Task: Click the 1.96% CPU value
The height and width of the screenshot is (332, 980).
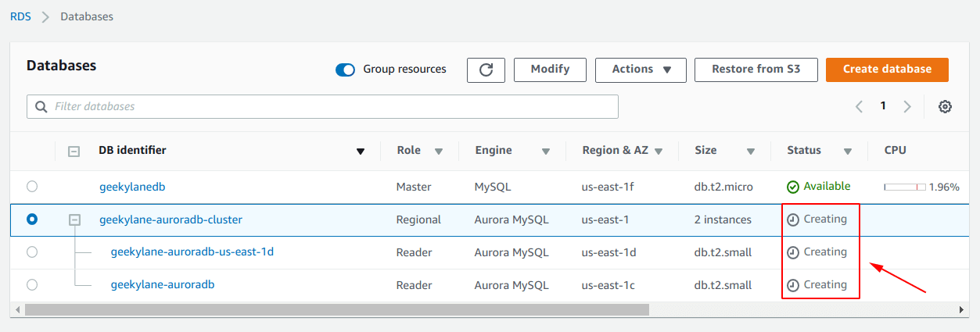Action: 944,187
